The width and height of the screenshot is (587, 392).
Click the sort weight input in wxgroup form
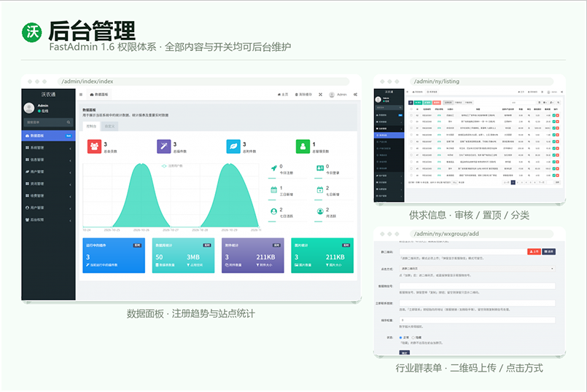[x=477, y=320]
